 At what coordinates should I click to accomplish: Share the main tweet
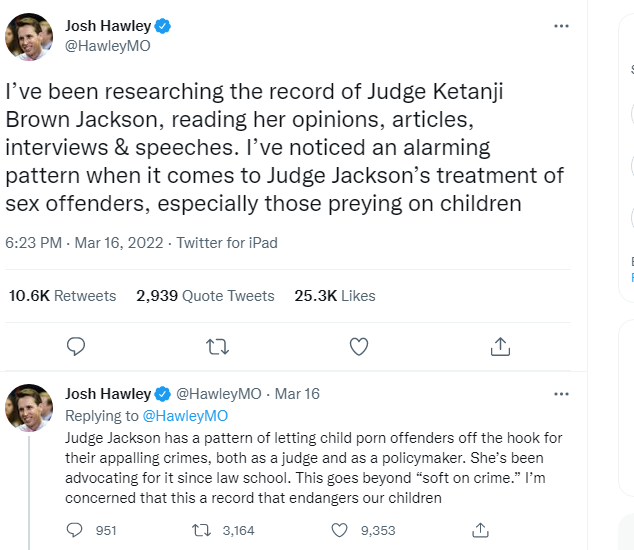501,346
